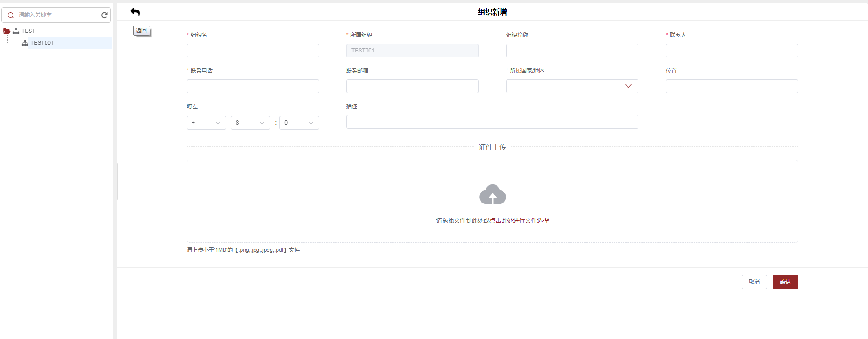The height and width of the screenshot is (339, 868).
Task: Focus the 组织简称 input field
Action: tap(571, 51)
